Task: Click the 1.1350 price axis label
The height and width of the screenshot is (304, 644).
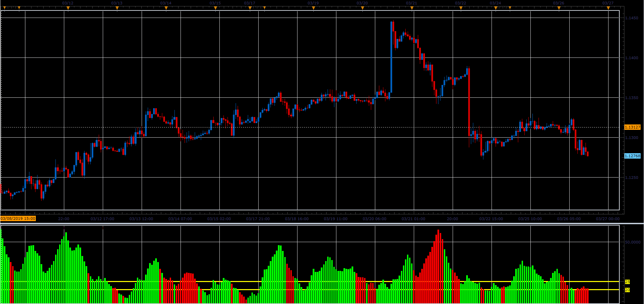Action: coord(631,98)
